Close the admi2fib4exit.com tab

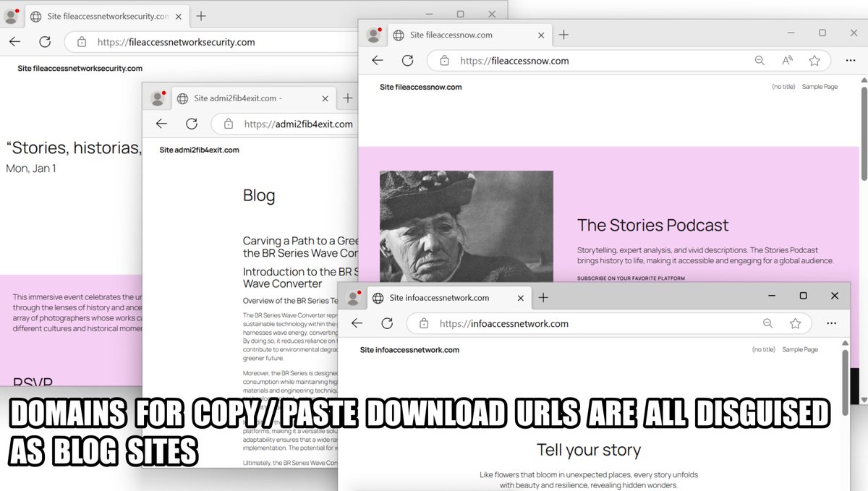click(x=325, y=98)
